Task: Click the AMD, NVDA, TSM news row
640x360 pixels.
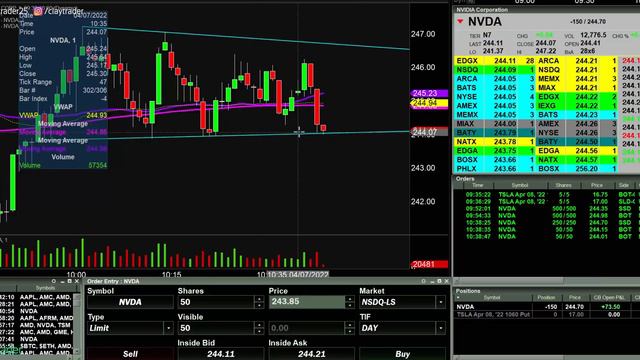Action: point(38,325)
